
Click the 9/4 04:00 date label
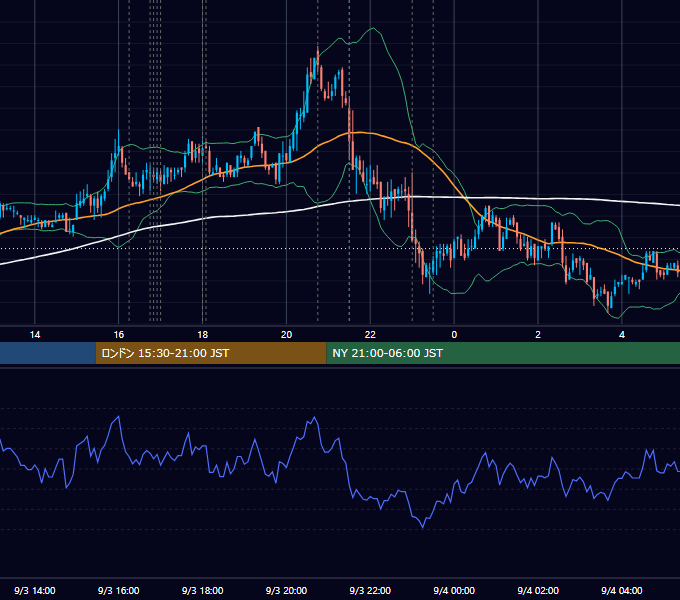click(x=622, y=590)
